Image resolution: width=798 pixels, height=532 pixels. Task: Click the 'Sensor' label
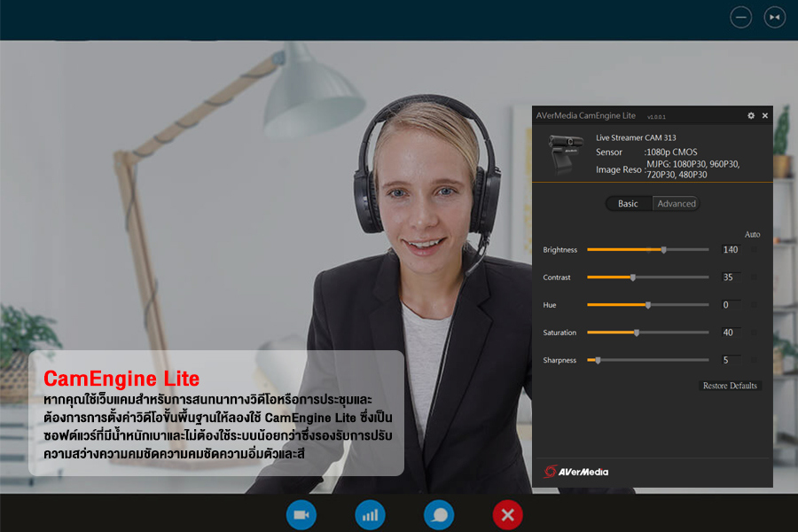[x=609, y=152]
